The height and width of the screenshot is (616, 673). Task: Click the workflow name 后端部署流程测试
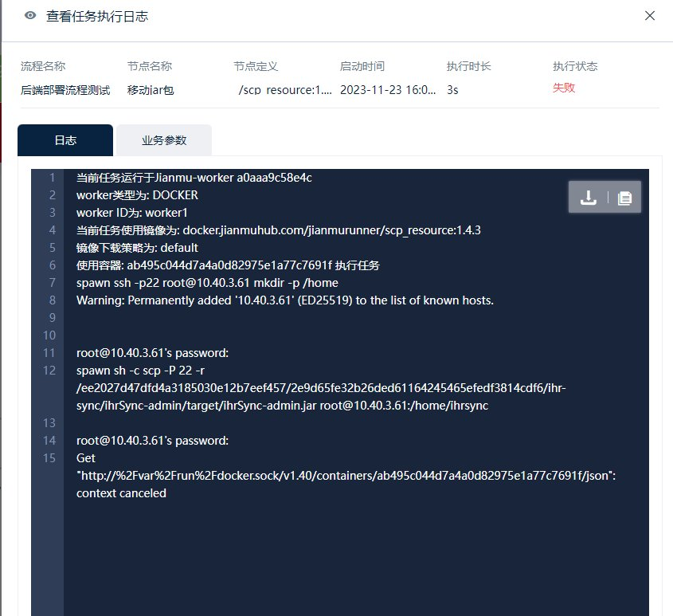click(x=65, y=90)
